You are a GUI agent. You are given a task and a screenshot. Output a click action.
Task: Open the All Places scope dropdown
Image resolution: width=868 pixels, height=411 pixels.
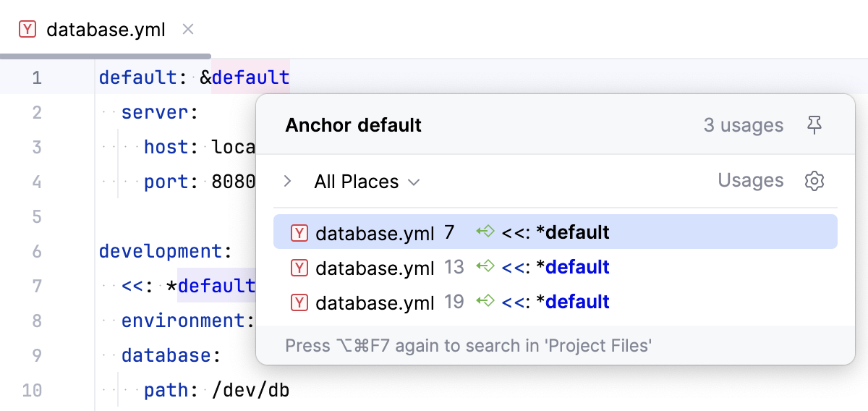click(367, 182)
